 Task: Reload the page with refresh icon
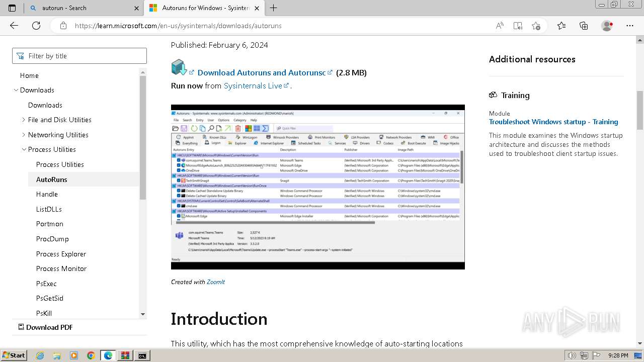36,26
